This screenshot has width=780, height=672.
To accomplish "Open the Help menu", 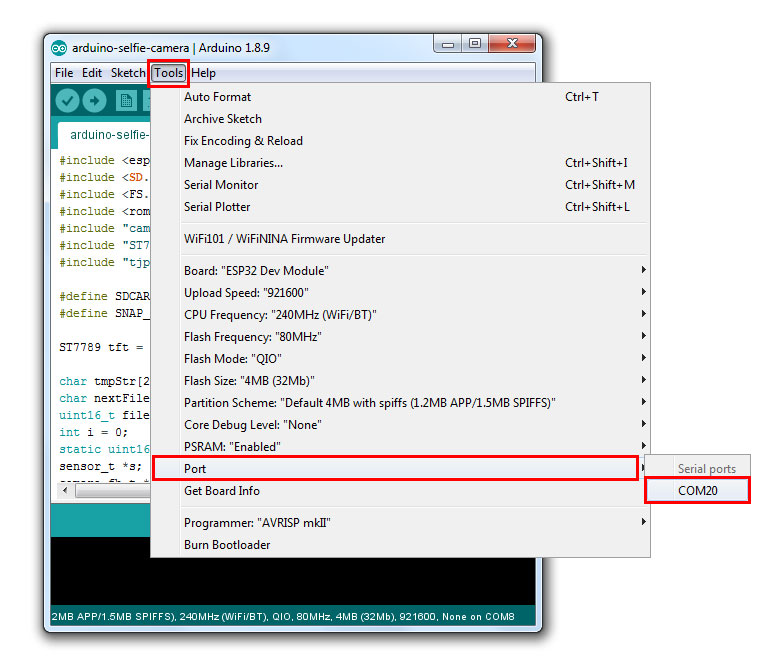I will [203, 73].
